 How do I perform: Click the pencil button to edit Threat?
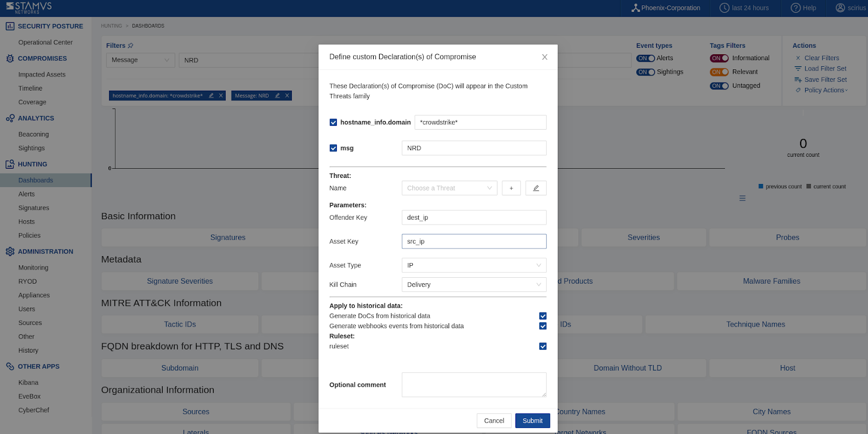[x=536, y=188]
